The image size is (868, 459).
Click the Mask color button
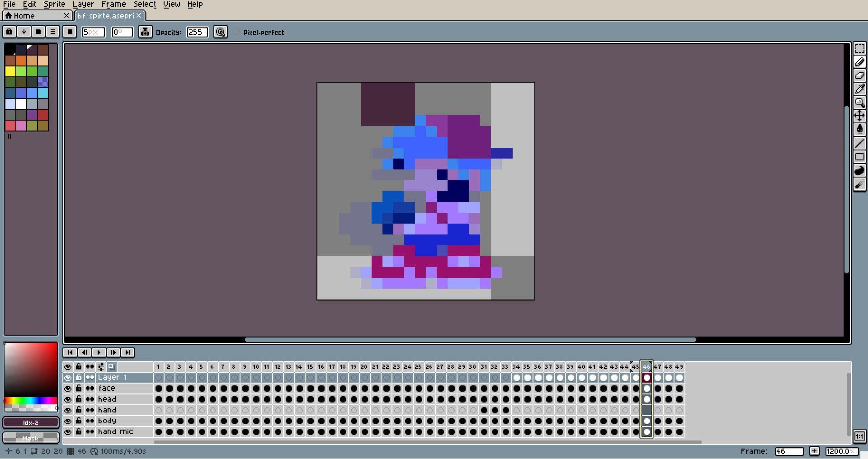click(31, 438)
